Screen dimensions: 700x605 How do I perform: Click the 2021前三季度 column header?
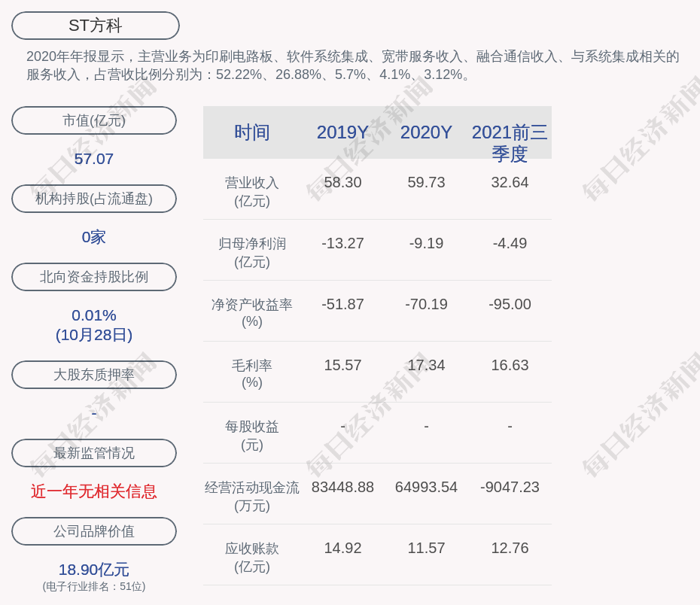pos(510,143)
